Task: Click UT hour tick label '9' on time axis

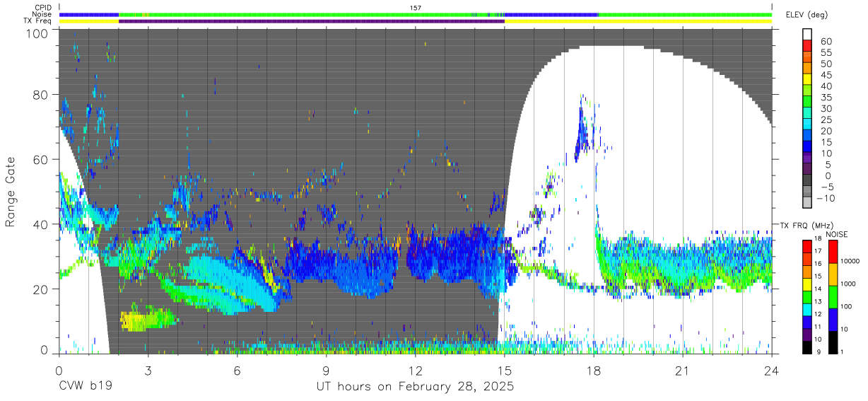Action: coord(326,371)
